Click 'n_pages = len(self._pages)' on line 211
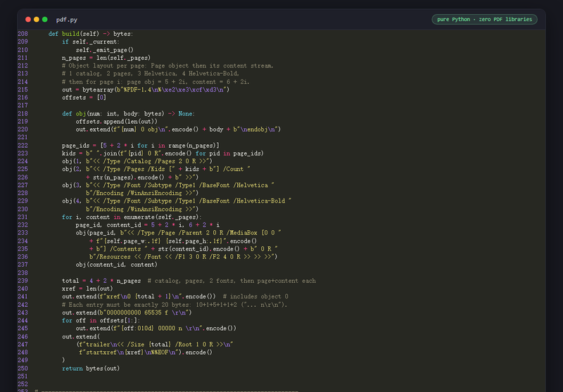The image size is (563, 392). pyautogui.click(x=106, y=58)
